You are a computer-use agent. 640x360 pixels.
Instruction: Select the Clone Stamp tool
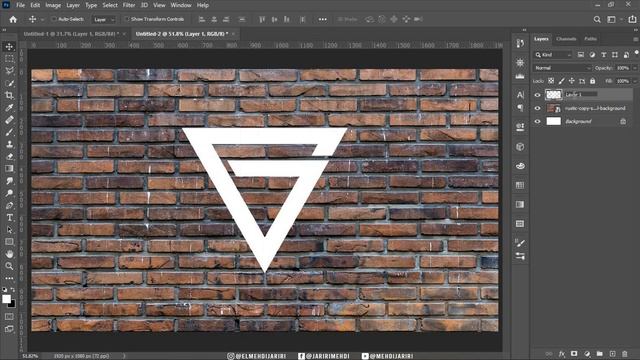9,144
